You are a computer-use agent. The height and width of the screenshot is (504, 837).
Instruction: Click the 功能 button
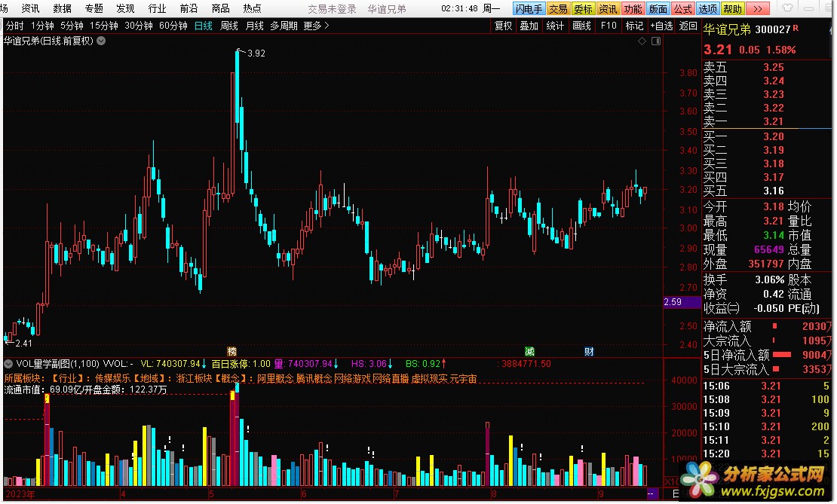pyautogui.click(x=633, y=8)
